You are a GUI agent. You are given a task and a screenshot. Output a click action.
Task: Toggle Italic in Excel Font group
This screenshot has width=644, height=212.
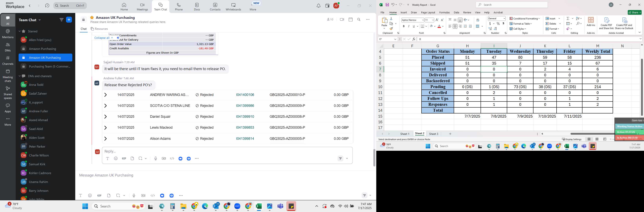[409, 26]
